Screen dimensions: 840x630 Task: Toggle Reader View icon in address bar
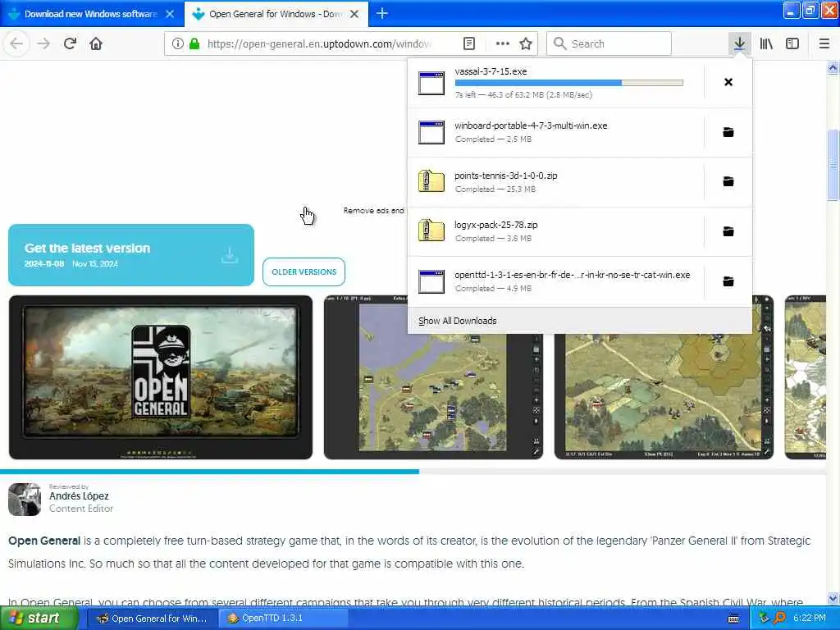(x=468, y=43)
